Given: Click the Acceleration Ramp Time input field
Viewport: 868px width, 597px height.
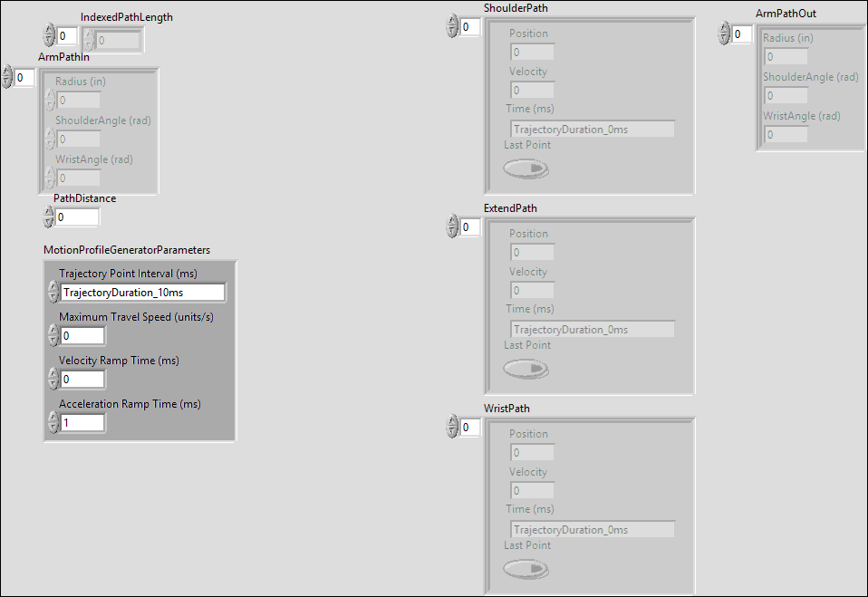Looking at the screenshot, I should (x=82, y=423).
